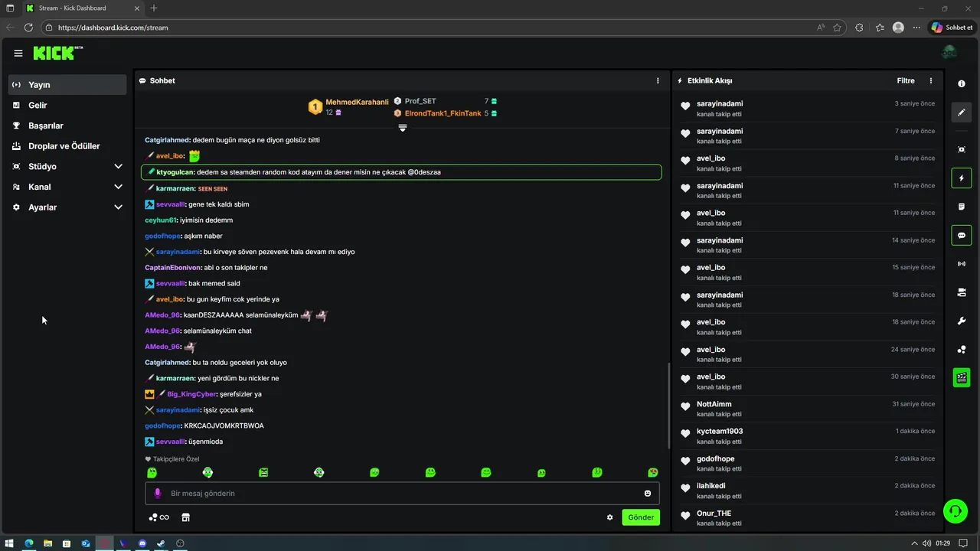
Task: Toggle the lightning activity feed panel icon
Action: [962, 178]
